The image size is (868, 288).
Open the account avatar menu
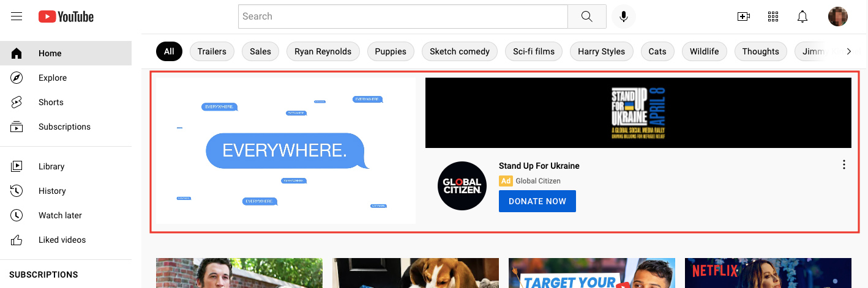[838, 17]
